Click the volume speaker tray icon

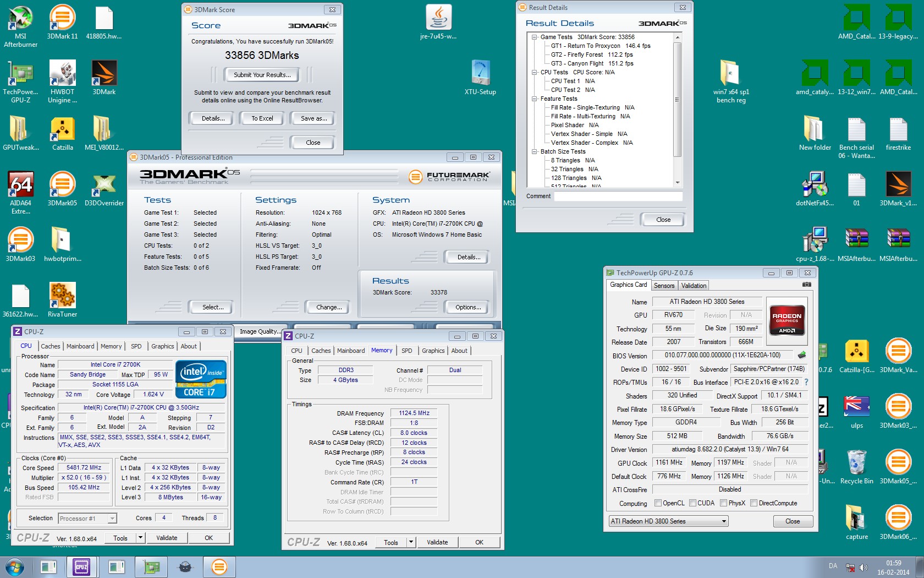pos(863,567)
